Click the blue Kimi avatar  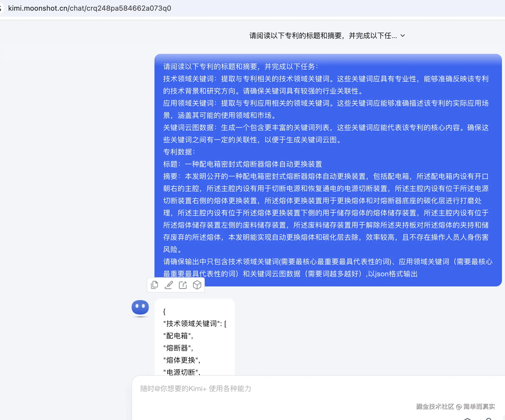140,308
